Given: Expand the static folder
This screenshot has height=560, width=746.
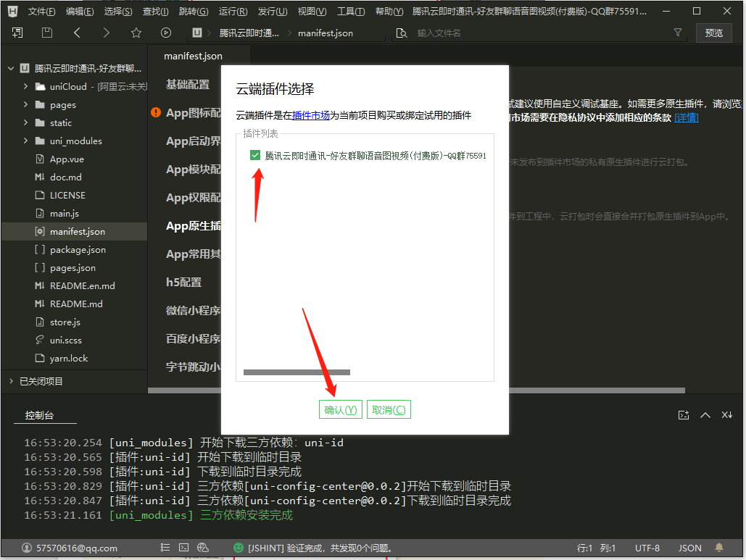Looking at the screenshot, I should pyautogui.click(x=25, y=122).
